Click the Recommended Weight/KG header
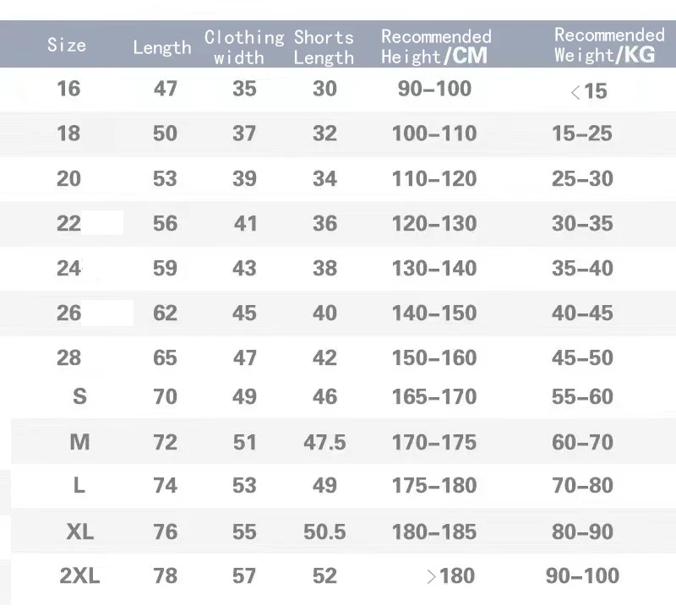Viewport: 676px width, 616px height. (x=608, y=45)
